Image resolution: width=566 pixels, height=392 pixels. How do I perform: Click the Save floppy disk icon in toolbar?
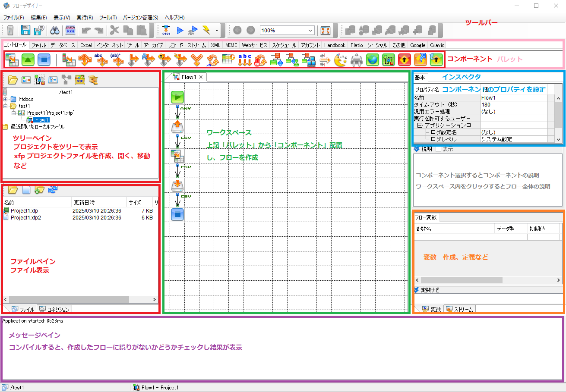pos(26,30)
